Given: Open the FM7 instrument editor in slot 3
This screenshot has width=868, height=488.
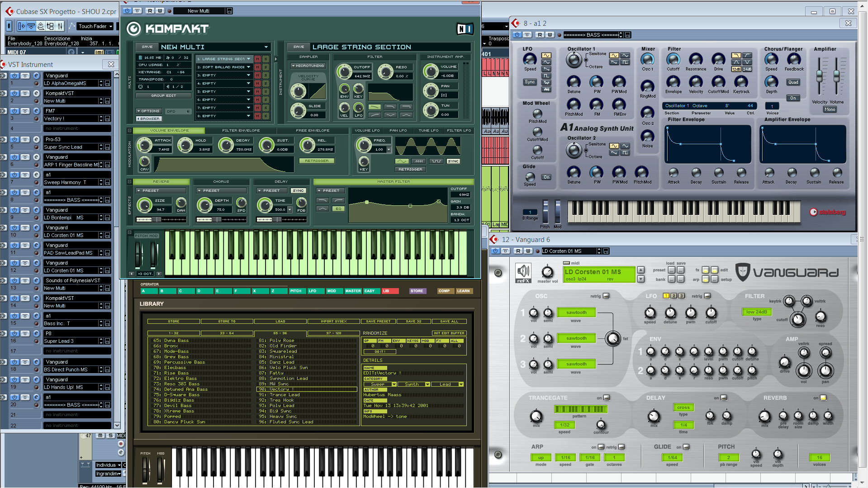Looking at the screenshot, I should (37, 111).
